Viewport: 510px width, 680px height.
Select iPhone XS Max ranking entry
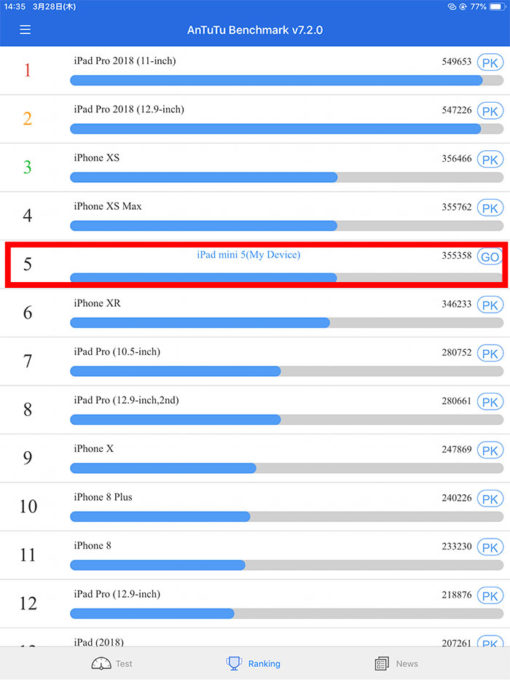pyautogui.click(x=255, y=216)
